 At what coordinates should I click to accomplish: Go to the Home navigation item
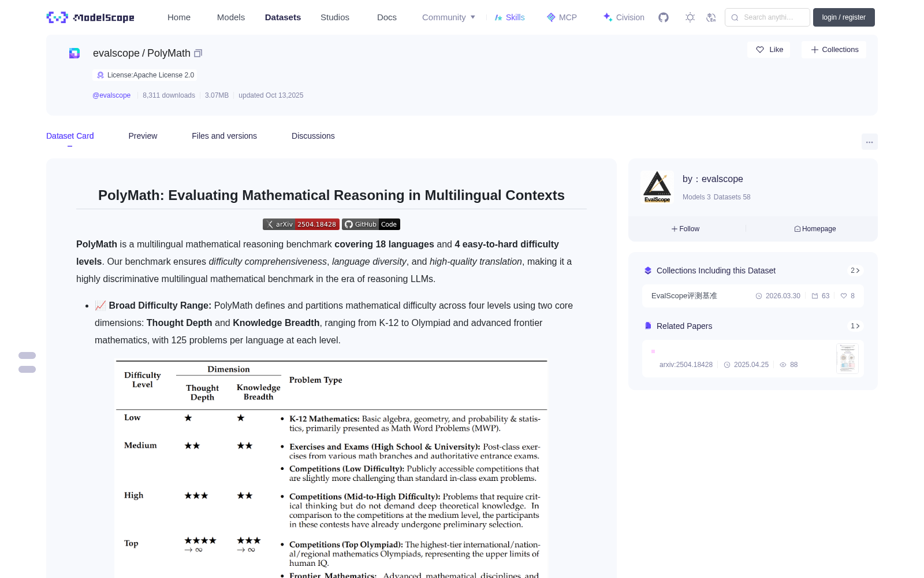pos(179,17)
